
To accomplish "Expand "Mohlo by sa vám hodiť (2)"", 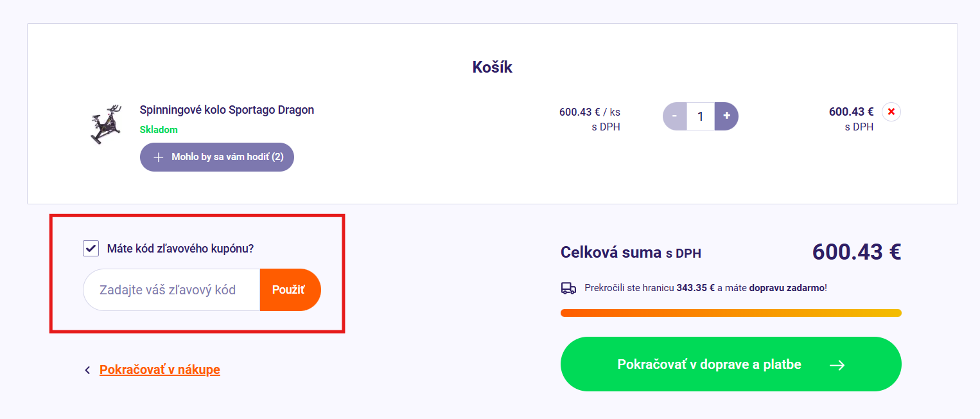I will coord(217,157).
